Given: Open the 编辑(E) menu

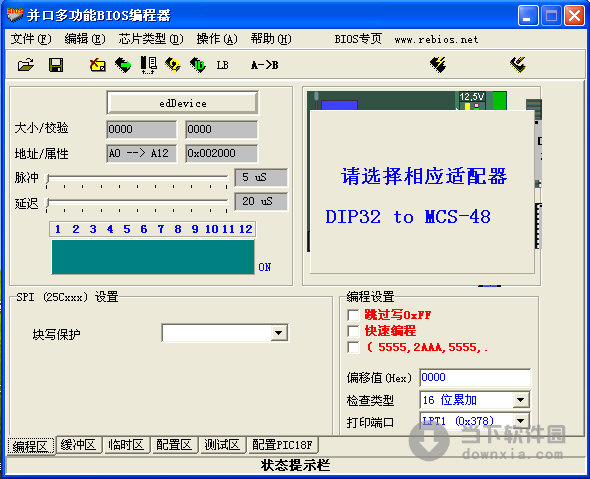Looking at the screenshot, I should (x=85, y=39).
